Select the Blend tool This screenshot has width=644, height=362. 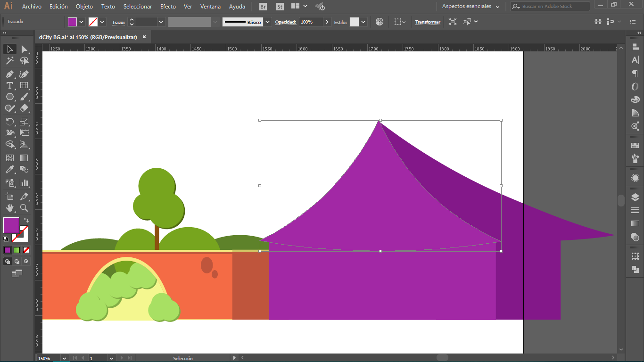click(x=24, y=169)
